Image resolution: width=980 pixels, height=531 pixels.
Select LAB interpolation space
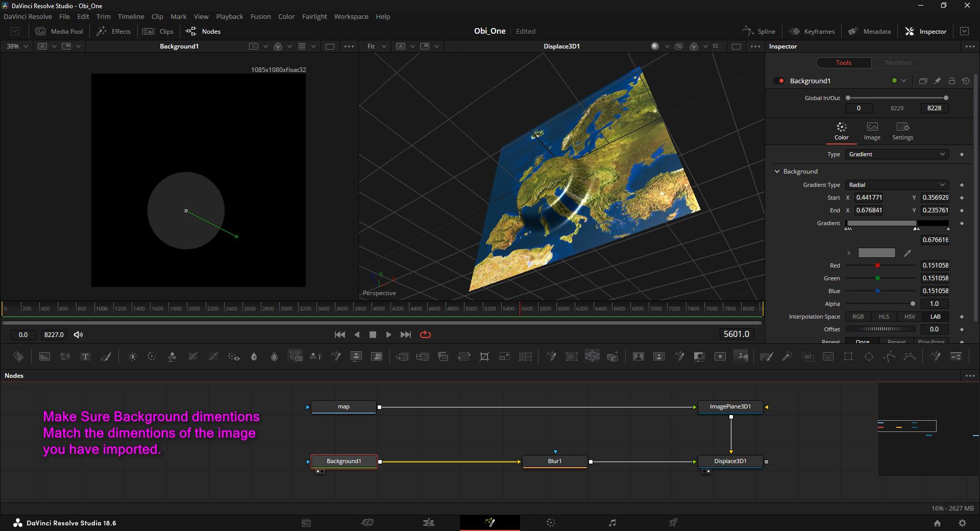point(935,317)
